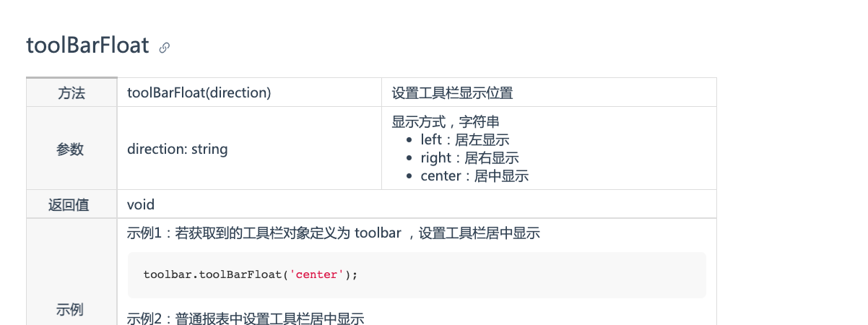Click the direction: string parameter text
The height and width of the screenshot is (325, 868).
(177, 149)
